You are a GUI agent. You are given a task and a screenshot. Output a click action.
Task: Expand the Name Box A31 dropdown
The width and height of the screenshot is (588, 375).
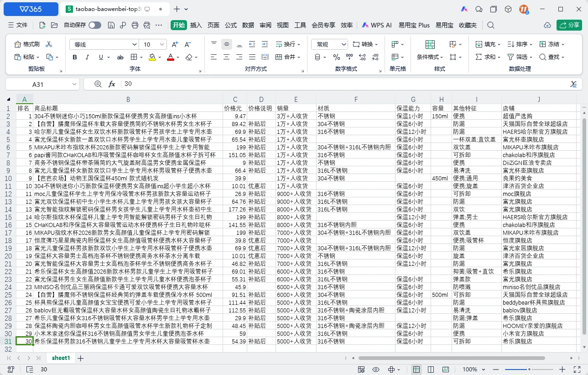(75, 84)
